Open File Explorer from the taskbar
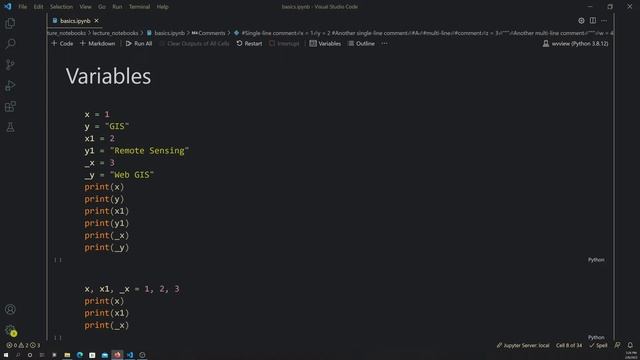The height and width of the screenshot is (360, 640). pyautogui.click(x=67, y=355)
